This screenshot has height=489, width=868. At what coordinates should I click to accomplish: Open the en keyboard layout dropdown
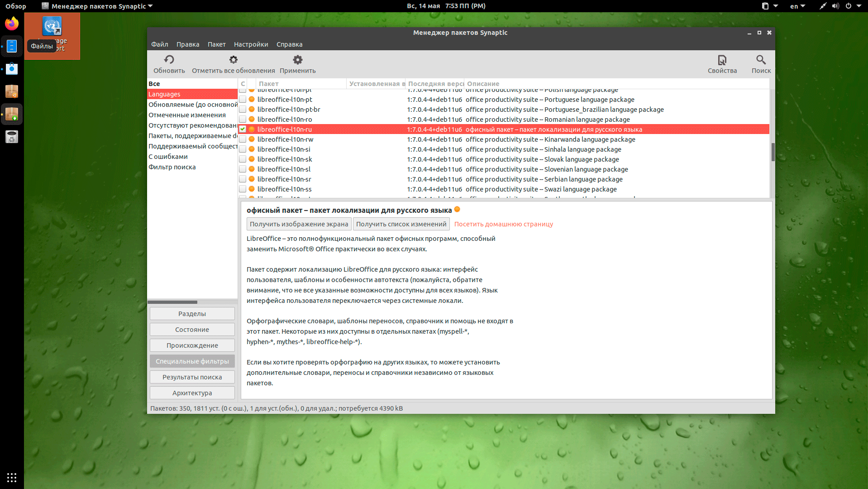point(797,6)
